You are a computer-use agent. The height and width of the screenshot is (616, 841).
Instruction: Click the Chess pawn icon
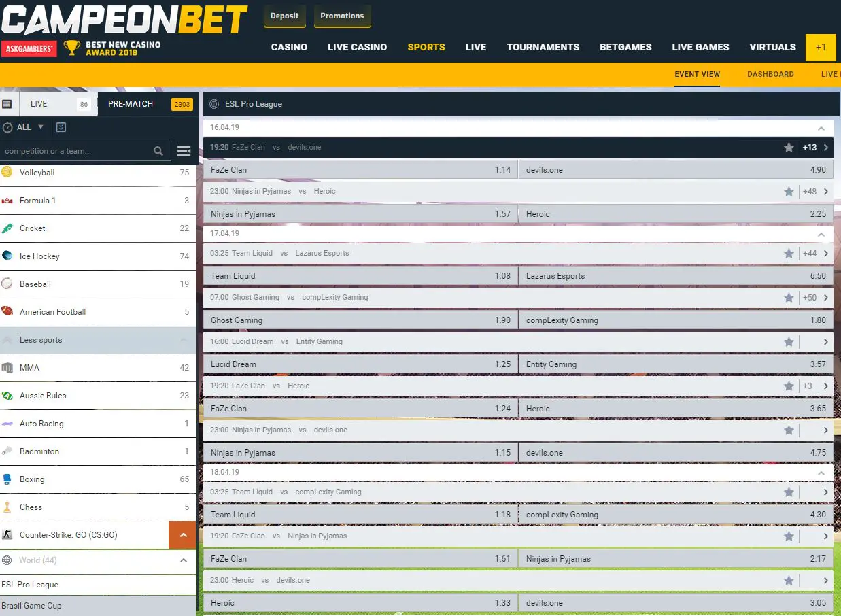7,507
